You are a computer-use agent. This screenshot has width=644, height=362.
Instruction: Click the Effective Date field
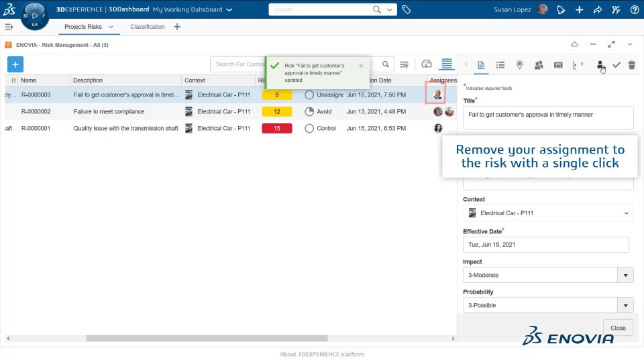click(x=546, y=245)
